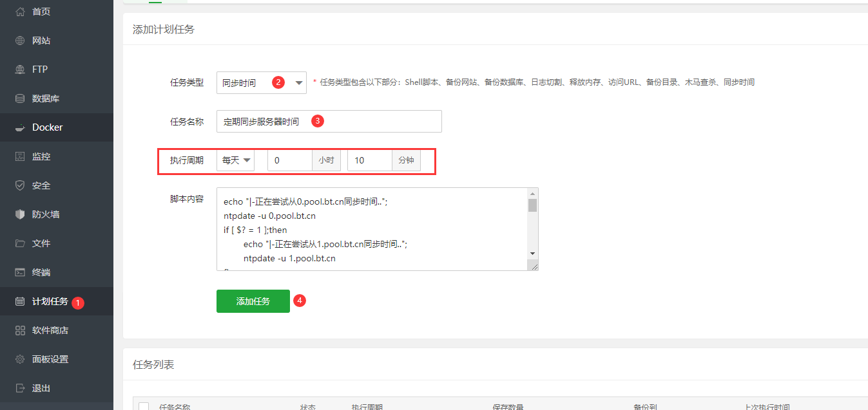This screenshot has width=868, height=410.
Task: Expand the task type dropdown 同步时间
Action: coord(261,82)
